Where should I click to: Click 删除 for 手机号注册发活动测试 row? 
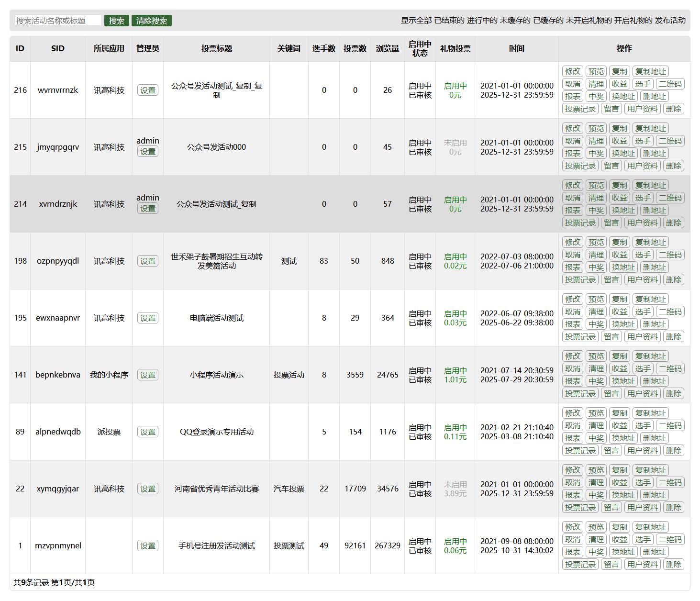[674, 564]
